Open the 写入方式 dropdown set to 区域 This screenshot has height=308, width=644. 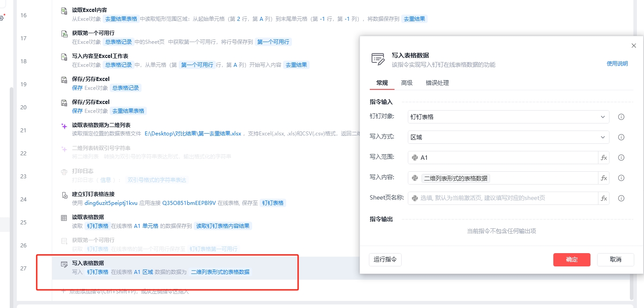click(x=509, y=137)
